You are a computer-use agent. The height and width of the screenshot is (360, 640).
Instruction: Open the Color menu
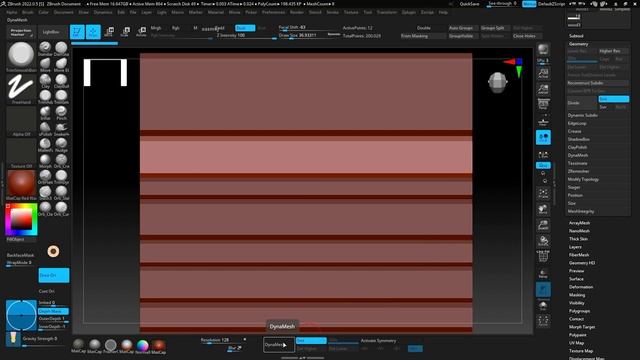43,12
